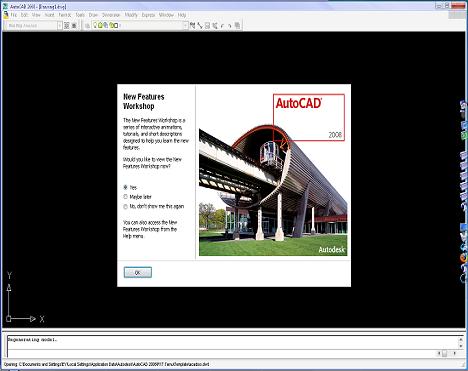468x371 pixels.
Task: Open the Express menu
Action: (148, 15)
